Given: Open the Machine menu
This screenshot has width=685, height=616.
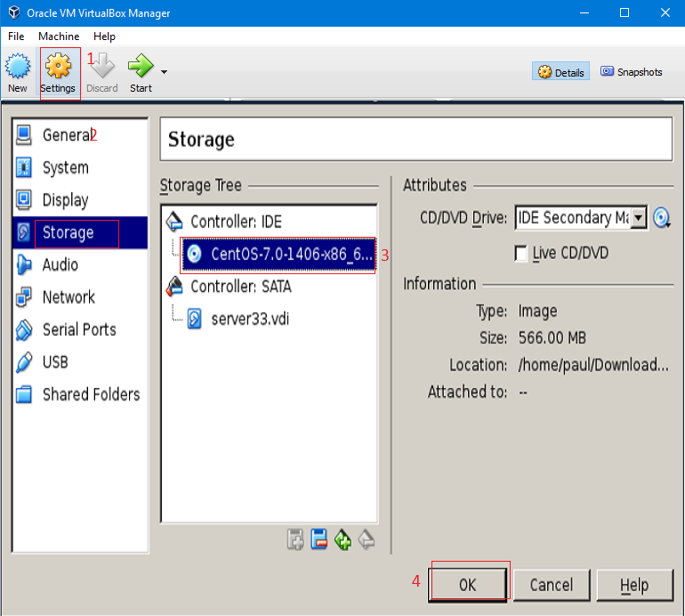Looking at the screenshot, I should 59,36.
